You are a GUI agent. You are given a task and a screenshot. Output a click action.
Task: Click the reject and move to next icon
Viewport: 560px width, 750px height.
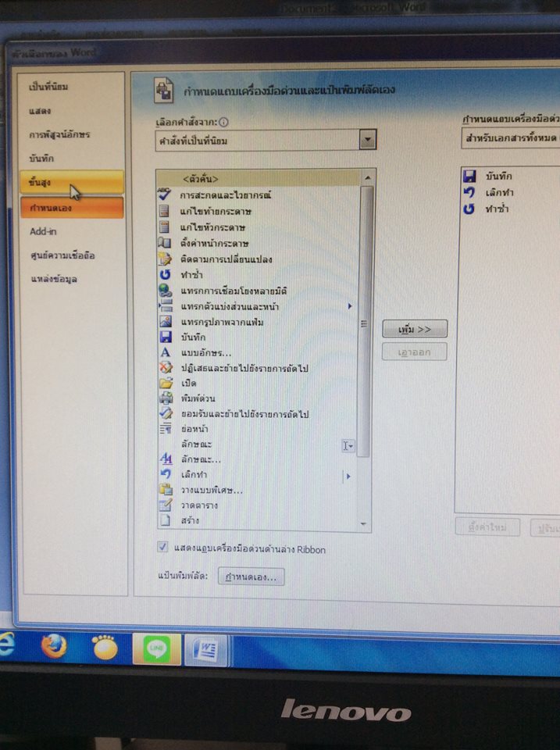click(x=166, y=368)
